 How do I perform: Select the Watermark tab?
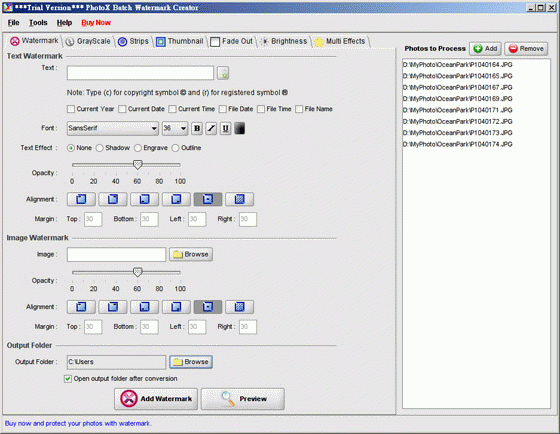coord(34,41)
